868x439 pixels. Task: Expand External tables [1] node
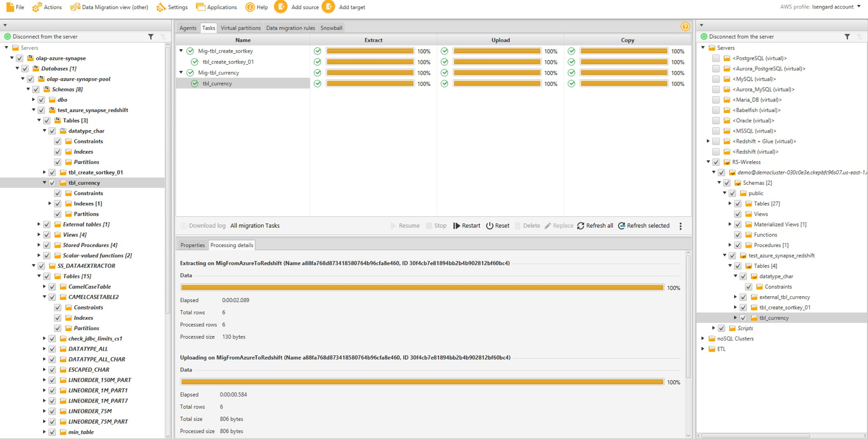click(39, 225)
